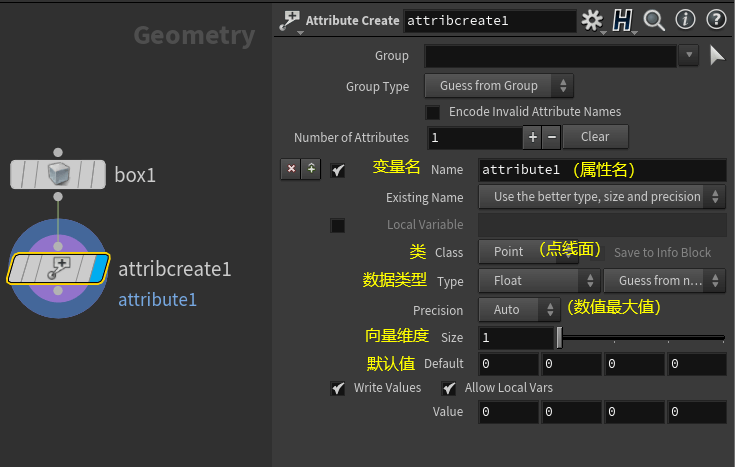This screenshot has height=467, width=735.
Task: Enable Encode Invalid Attribute Names checkbox
Action: pyautogui.click(x=433, y=112)
